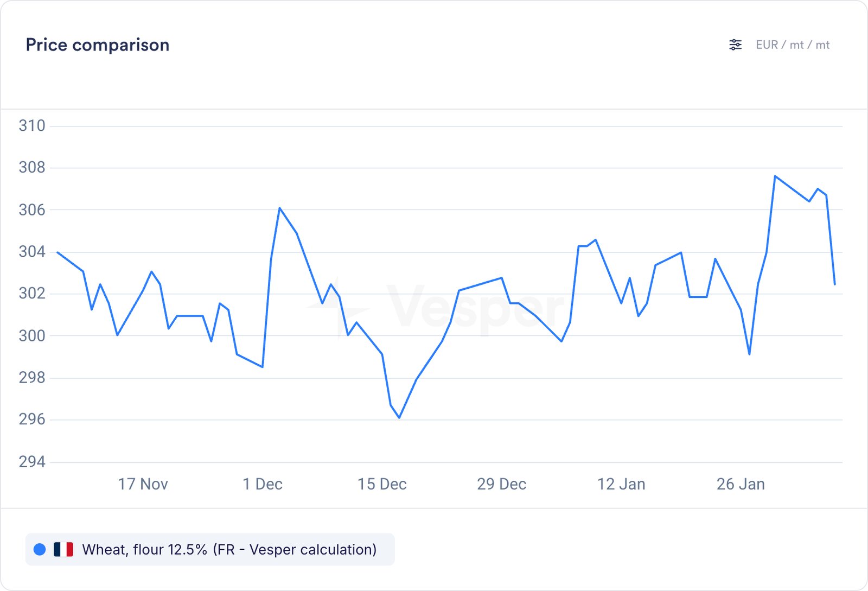
Task: Click the 310 value on y-axis
Action: [x=32, y=126]
